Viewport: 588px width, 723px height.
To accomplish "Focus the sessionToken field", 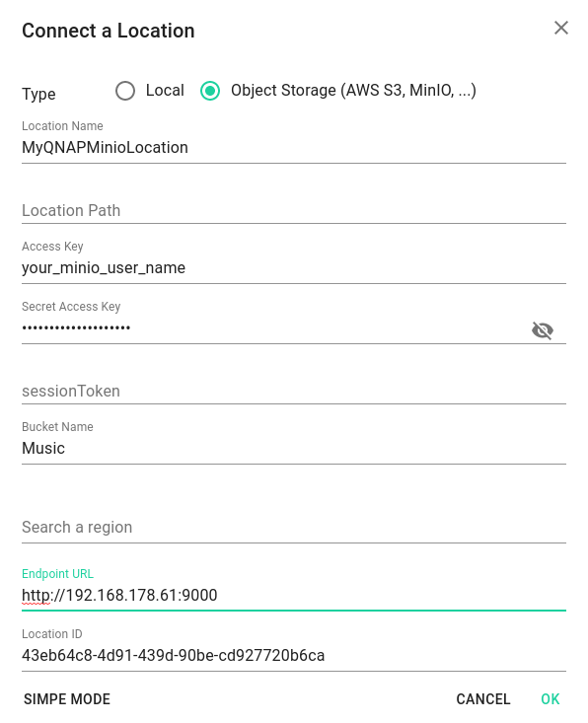I will pos(294,391).
